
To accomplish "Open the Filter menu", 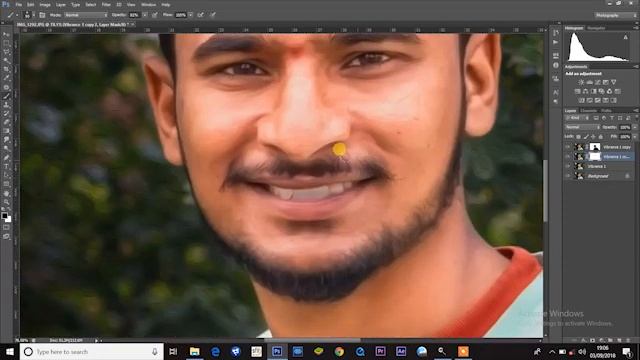I will pyautogui.click(x=106, y=5).
